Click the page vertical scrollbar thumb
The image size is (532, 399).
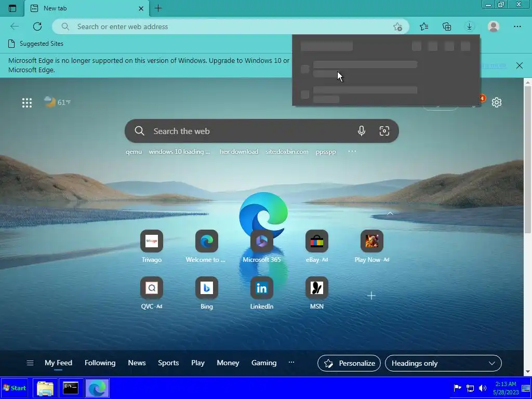pyautogui.click(x=528, y=159)
